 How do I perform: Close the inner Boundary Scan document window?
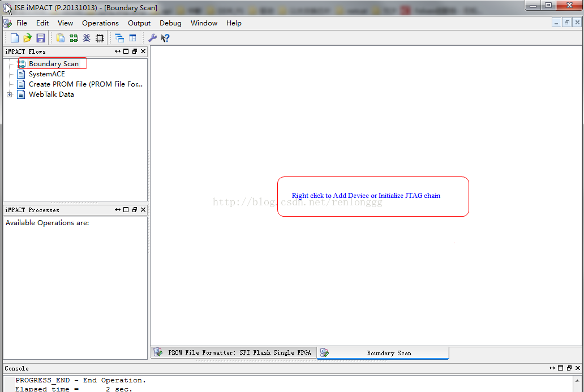(577, 23)
